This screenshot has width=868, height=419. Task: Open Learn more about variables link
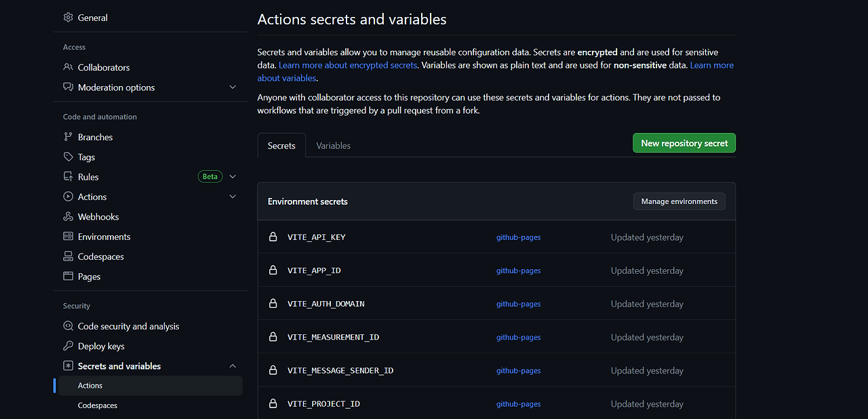(711, 65)
